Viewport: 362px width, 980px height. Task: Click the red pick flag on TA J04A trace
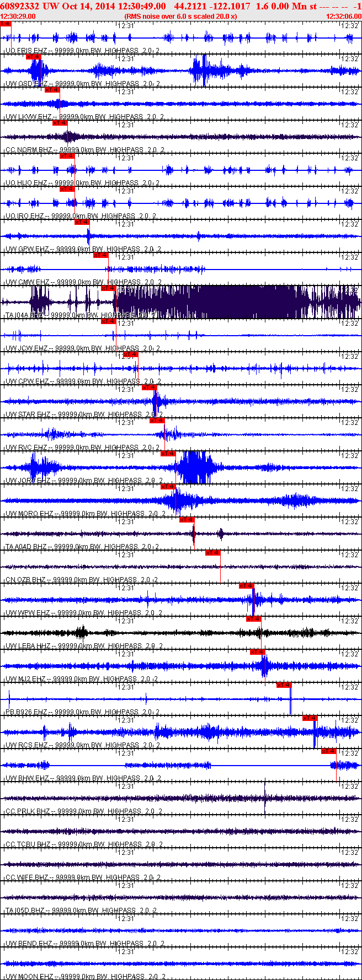tap(108, 288)
